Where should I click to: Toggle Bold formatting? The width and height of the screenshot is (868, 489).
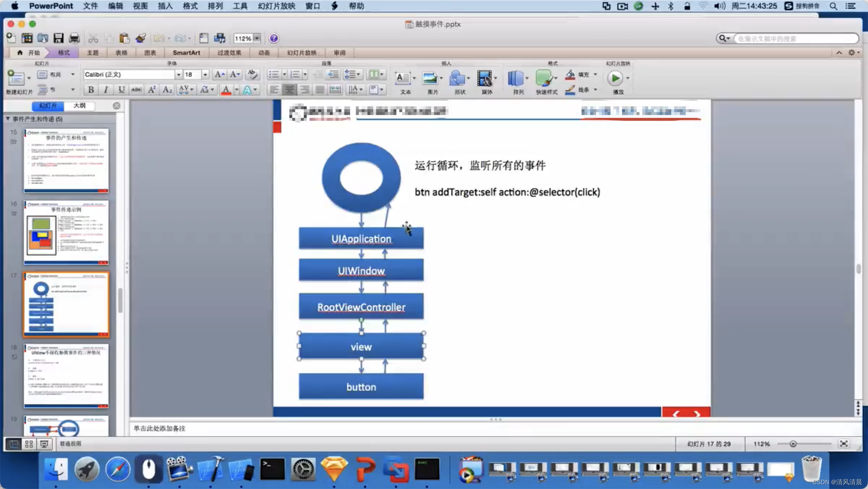91,89
